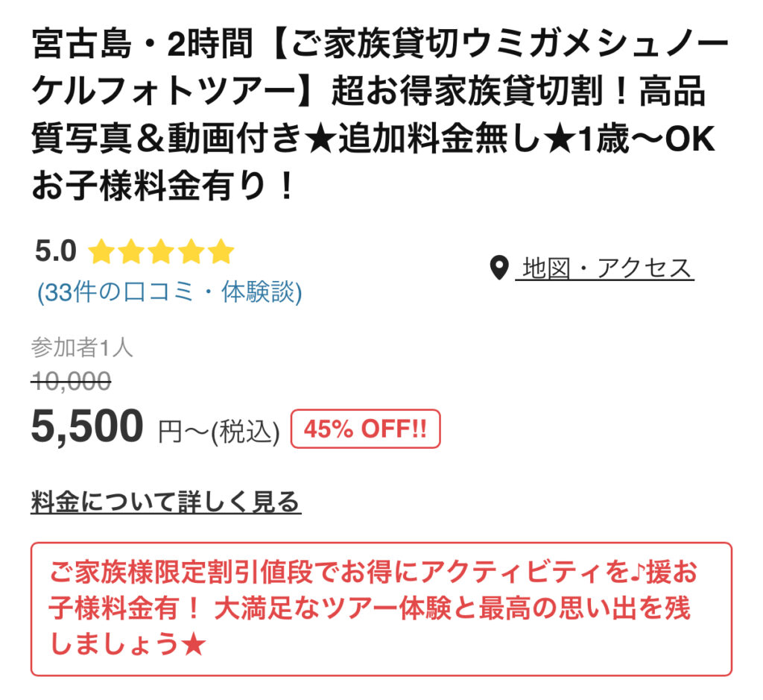Click the 円〜(税込) tax-included label
This screenshot has height=700, width=763.
pos(219,431)
